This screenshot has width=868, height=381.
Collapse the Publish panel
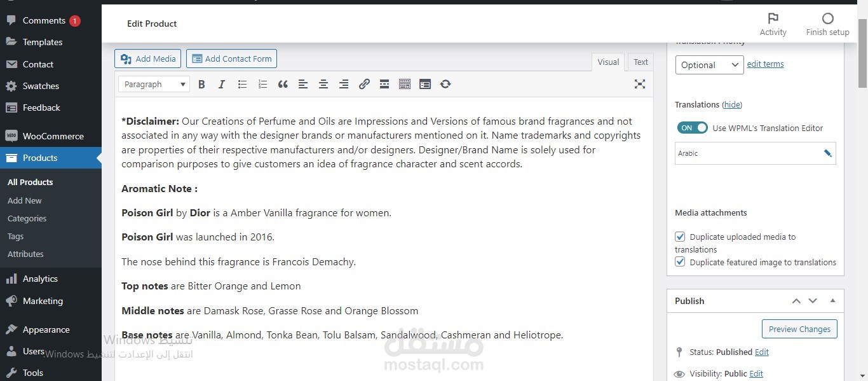coord(832,301)
